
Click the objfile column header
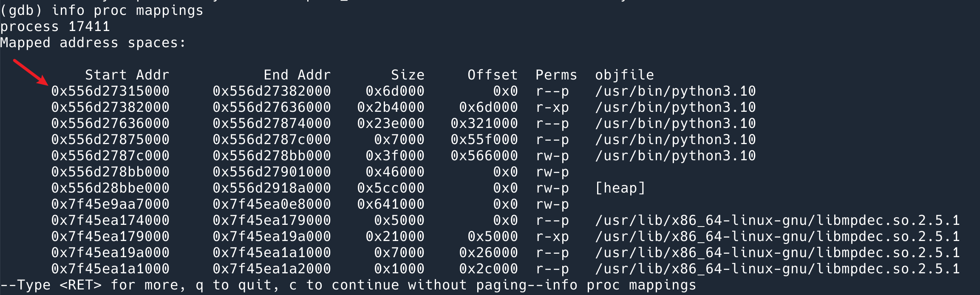624,75
